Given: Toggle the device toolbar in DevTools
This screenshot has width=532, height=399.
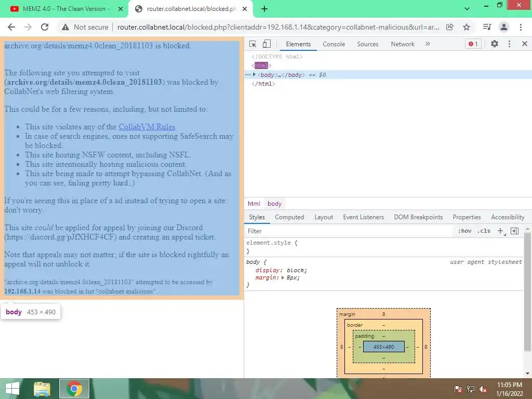Looking at the screenshot, I should pos(267,44).
